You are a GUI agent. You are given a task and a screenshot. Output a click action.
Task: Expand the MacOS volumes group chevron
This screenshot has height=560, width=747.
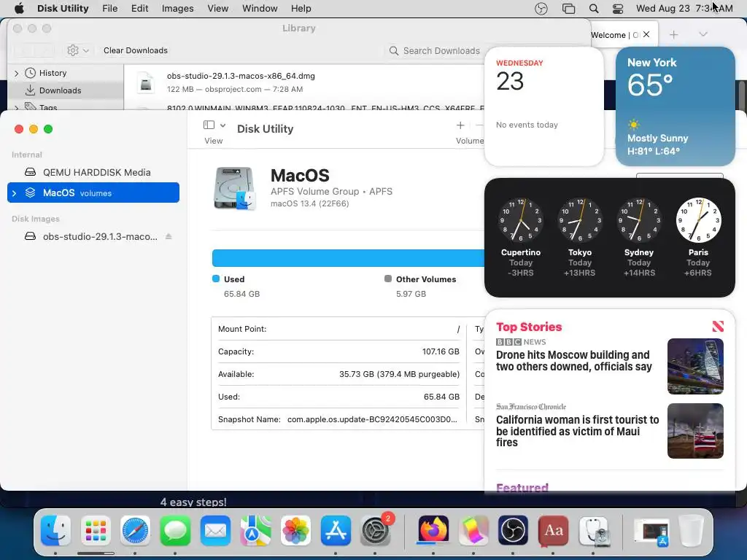[15, 192]
